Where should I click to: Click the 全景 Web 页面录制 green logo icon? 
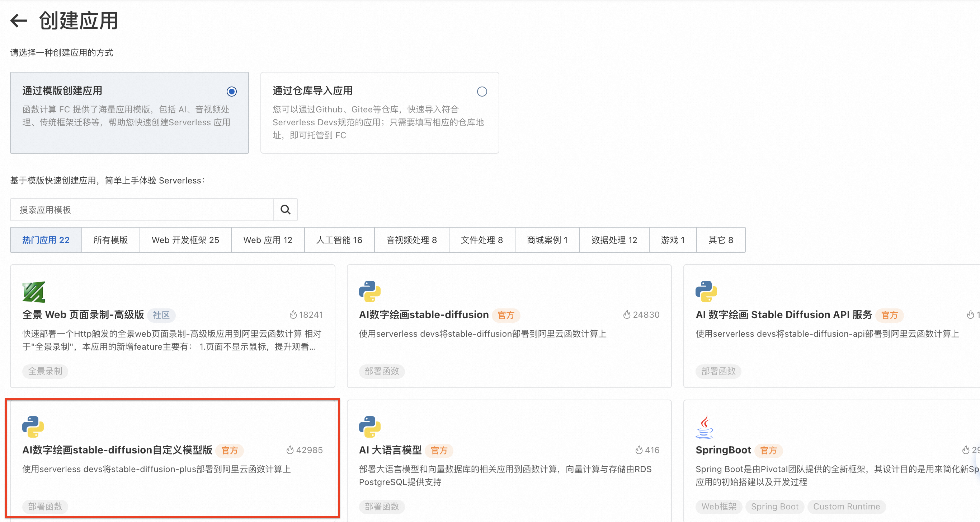point(33,292)
